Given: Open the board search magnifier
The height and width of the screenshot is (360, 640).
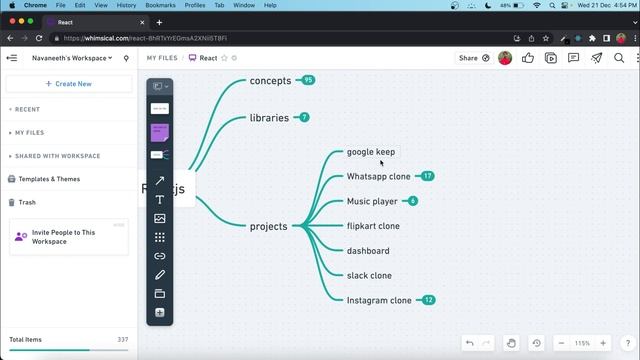Looking at the screenshot, I should click(x=619, y=58).
